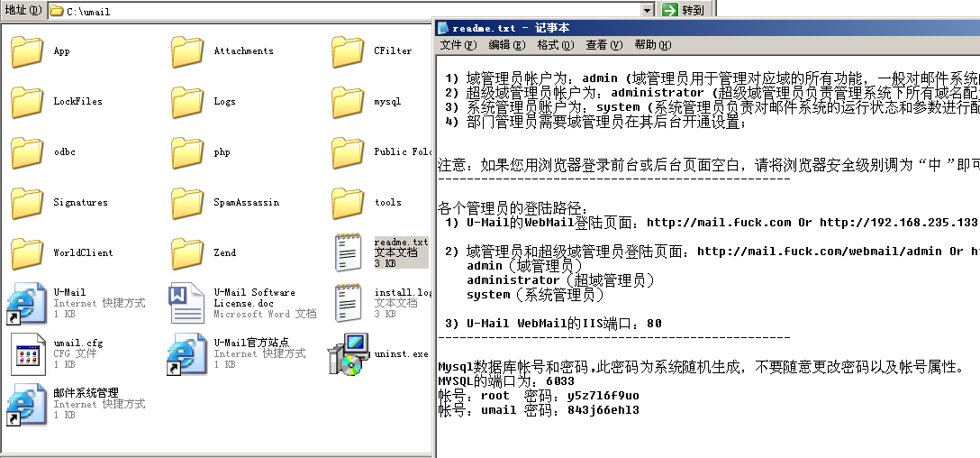This screenshot has height=458, width=980.
Task: Click the php folder icon
Action: (x=187, y=152)
